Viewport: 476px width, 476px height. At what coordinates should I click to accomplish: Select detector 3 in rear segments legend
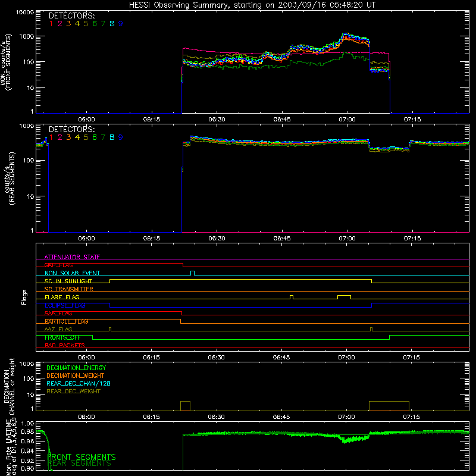(x=68, y=137)
